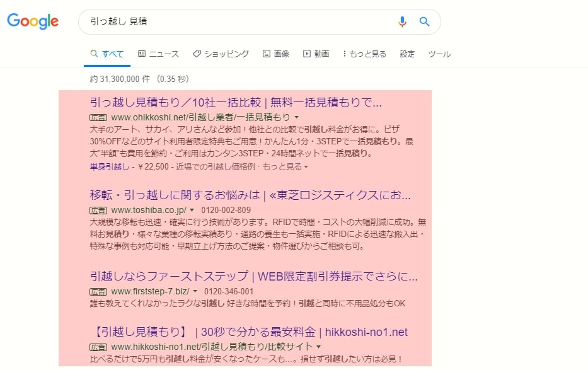Expand もっと見る under ohikkoshi ad
Viewport: 588px width, 370px height.
(285, 167)
